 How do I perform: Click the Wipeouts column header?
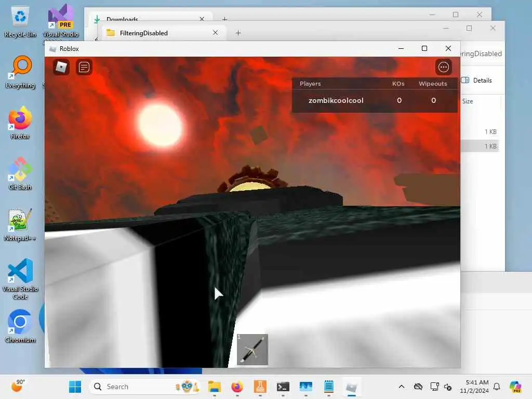pyautogui.click(x=433, y=84)
